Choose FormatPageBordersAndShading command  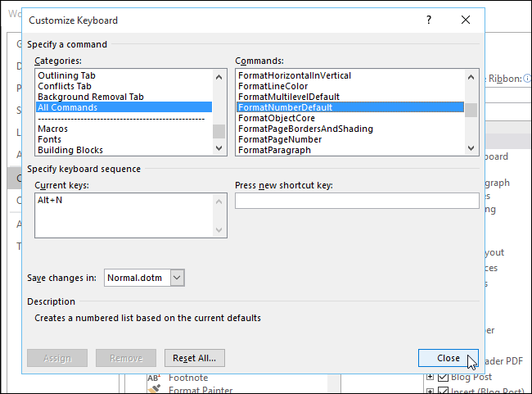pyautogui.click(x=305, y=129)
